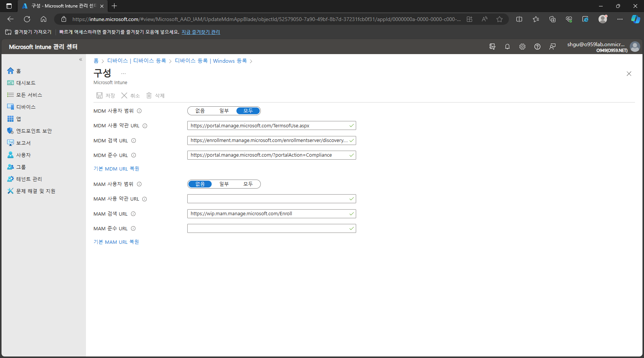This screenshot has width=644, height=358.
Task: Open feedback icon in header
Action: (x=552, y=47)
